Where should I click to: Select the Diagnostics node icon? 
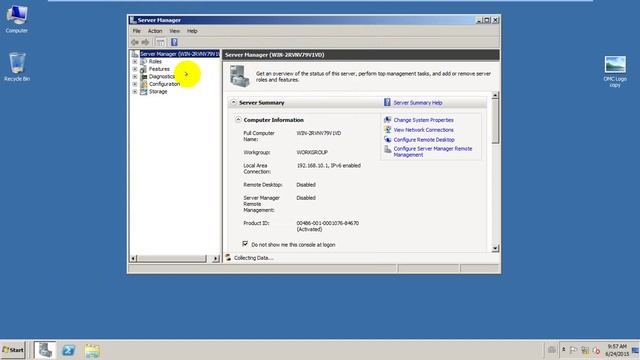tap(144, 77)
